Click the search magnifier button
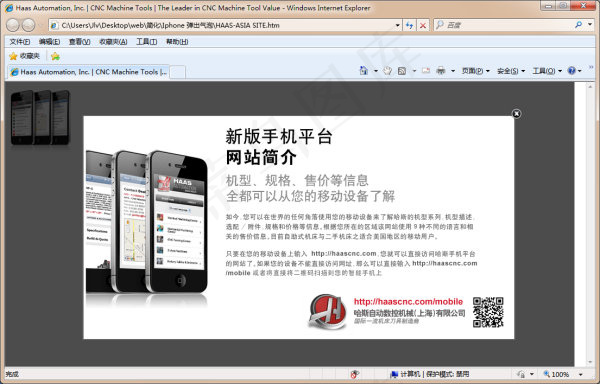This screenshot has height=384, width=600. point(578,25)
